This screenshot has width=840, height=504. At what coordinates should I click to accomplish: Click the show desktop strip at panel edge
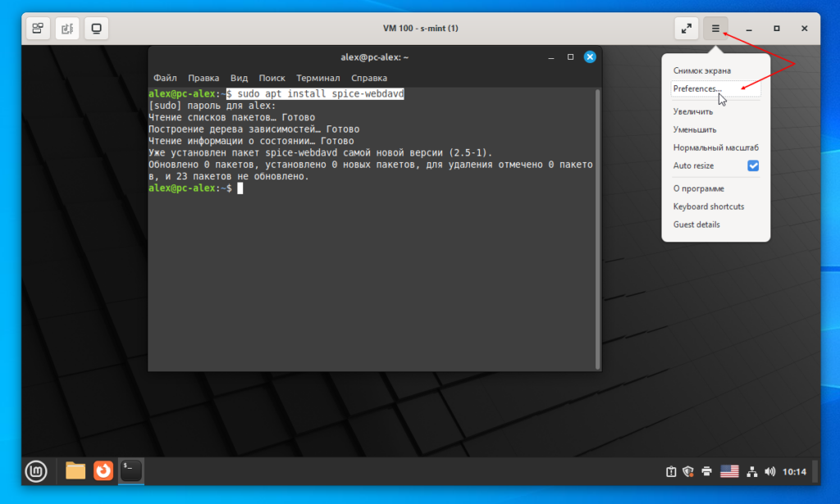coord(815,471)
